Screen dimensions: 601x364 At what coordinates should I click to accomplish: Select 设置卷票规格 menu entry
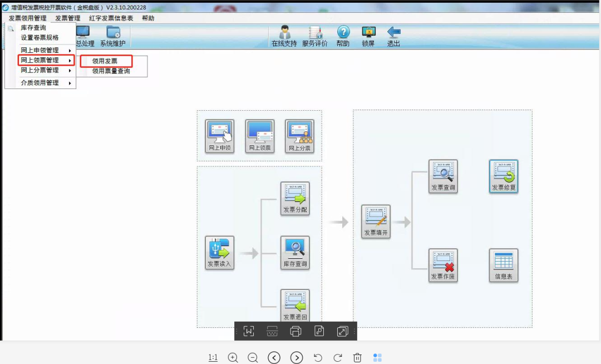coord(40,37)
